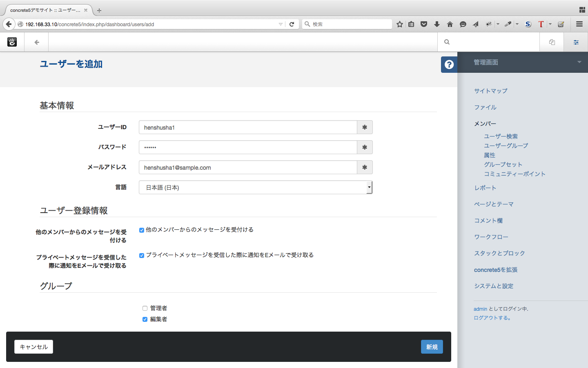Uncheck 他のメンバーからのメッセージを受付ける
The image size is (588, 368).
(x=142, y=230)
